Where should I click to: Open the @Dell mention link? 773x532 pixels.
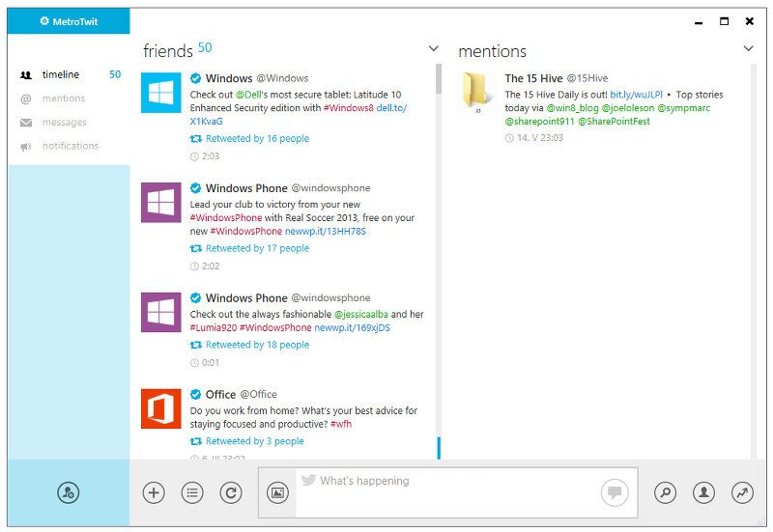click(248, 94)
